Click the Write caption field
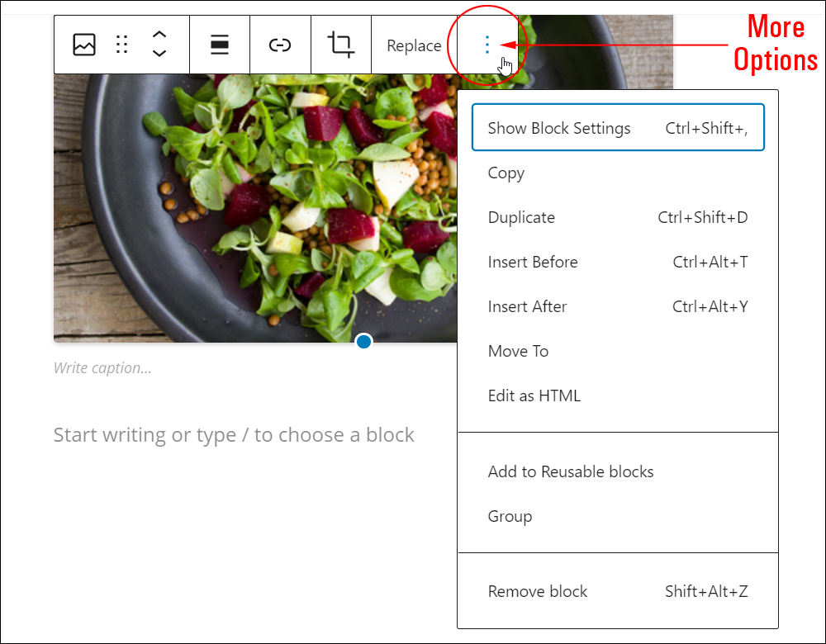826x644 pixels. point(102,367)
